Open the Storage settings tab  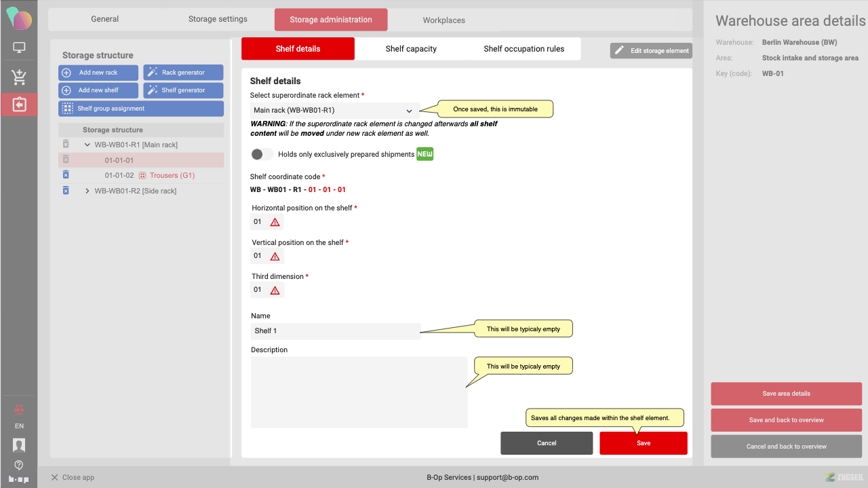coord(218,19)
